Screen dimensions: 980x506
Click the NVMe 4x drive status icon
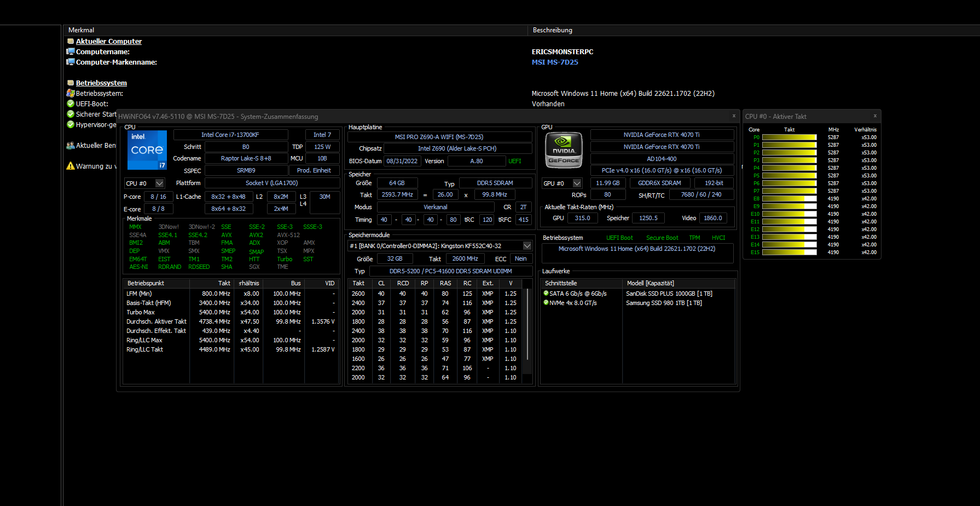tap(546, 303)
